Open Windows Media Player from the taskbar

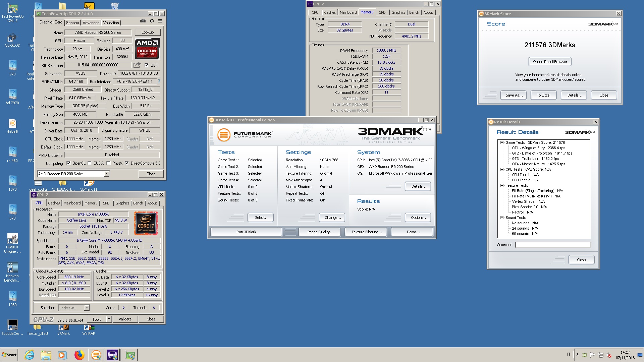(x=62, y=355)
